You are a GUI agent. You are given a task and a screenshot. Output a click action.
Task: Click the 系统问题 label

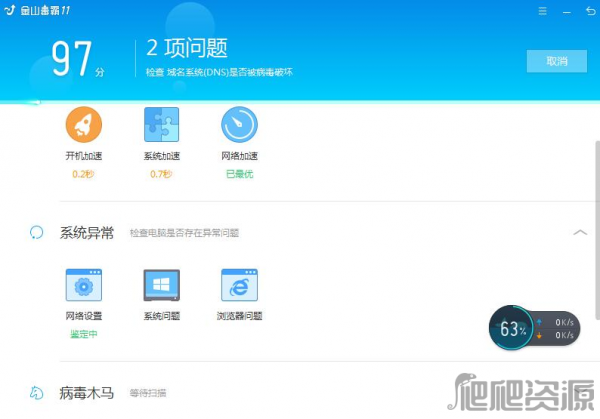(x=161, y=316)
